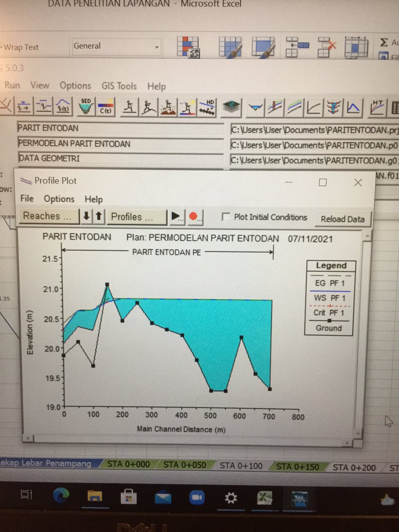Open the Profile Plot Help menu
The image size is (399, 532).
pyautogui.click(x=94, y=199)
